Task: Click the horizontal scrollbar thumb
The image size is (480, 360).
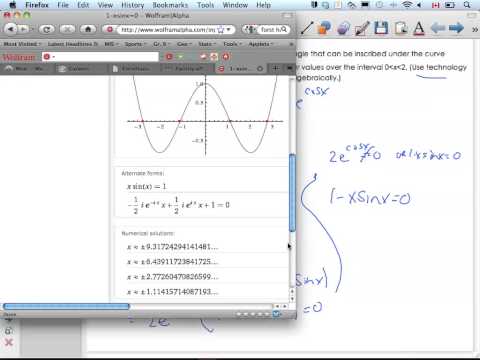Action: pos(66,306)
